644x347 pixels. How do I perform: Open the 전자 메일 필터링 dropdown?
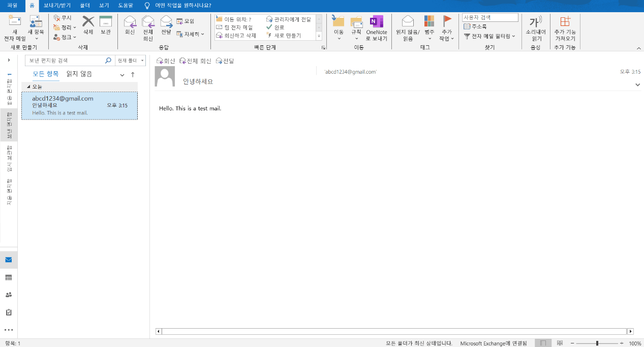tap(489, 36)
